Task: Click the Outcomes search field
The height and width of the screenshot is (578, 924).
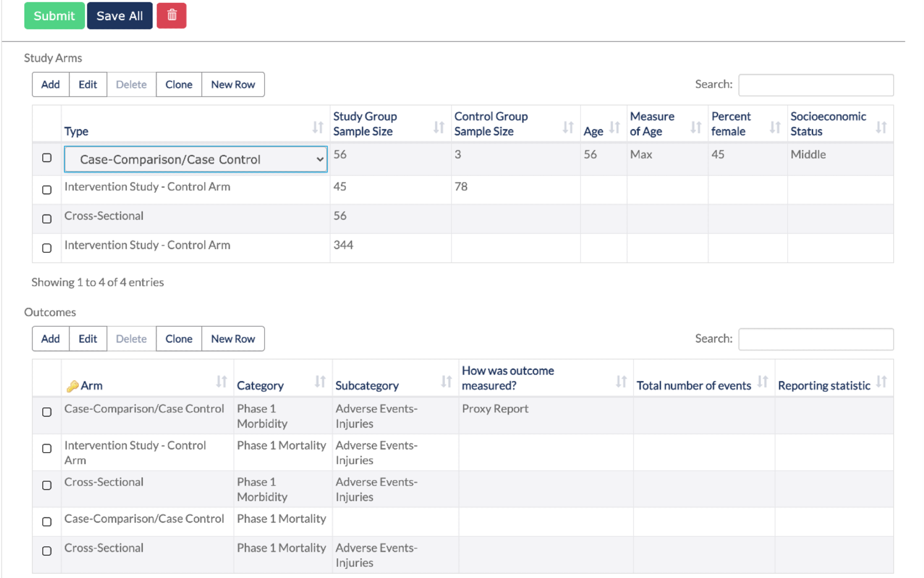Action: click(x=816, y=339)
